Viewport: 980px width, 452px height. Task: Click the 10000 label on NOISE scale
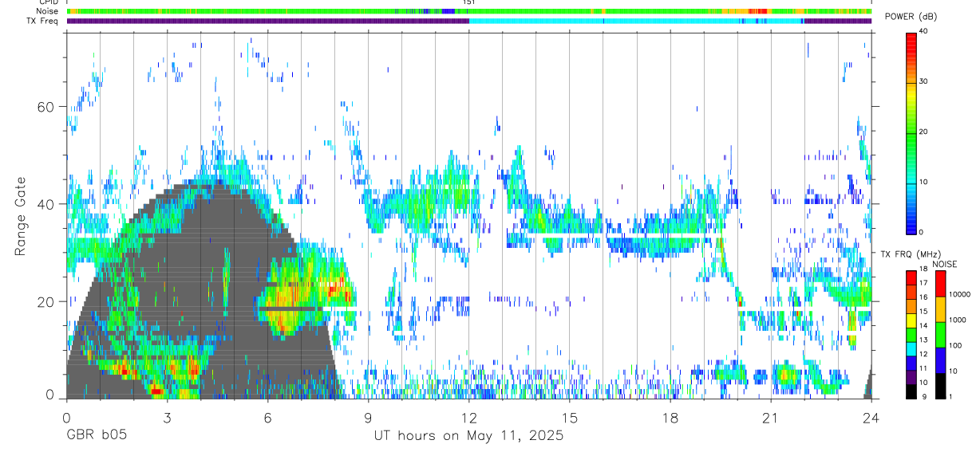coord(960,295)
